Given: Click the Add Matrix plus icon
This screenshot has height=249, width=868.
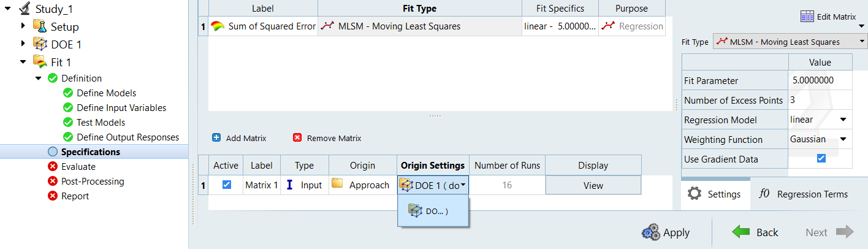Looking at the screenshot, I should [x=216, y=138].
